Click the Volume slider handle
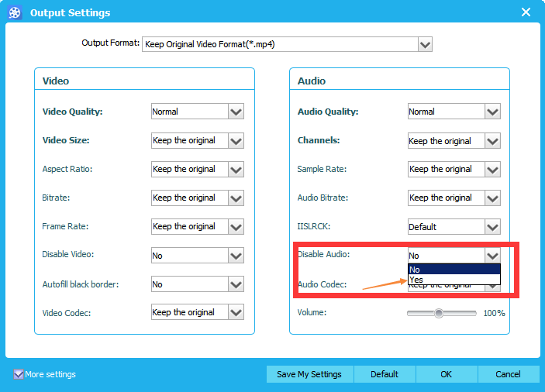This screenshot has width=545, height=392. (x=439, y=313)
